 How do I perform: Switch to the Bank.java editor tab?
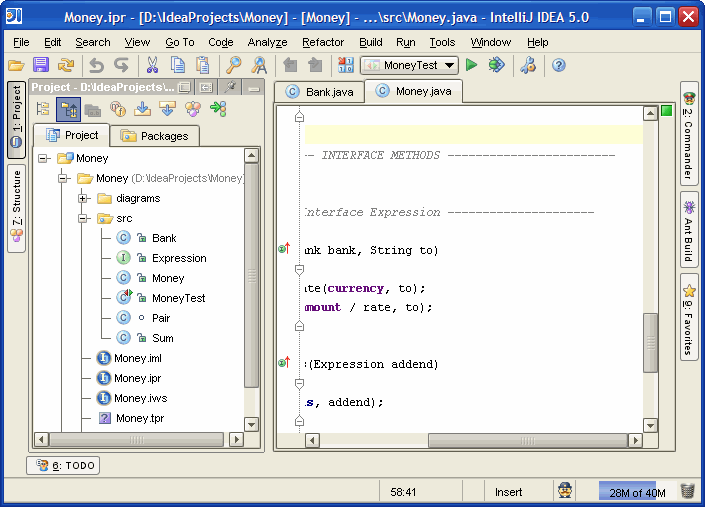tap(320, 92)
